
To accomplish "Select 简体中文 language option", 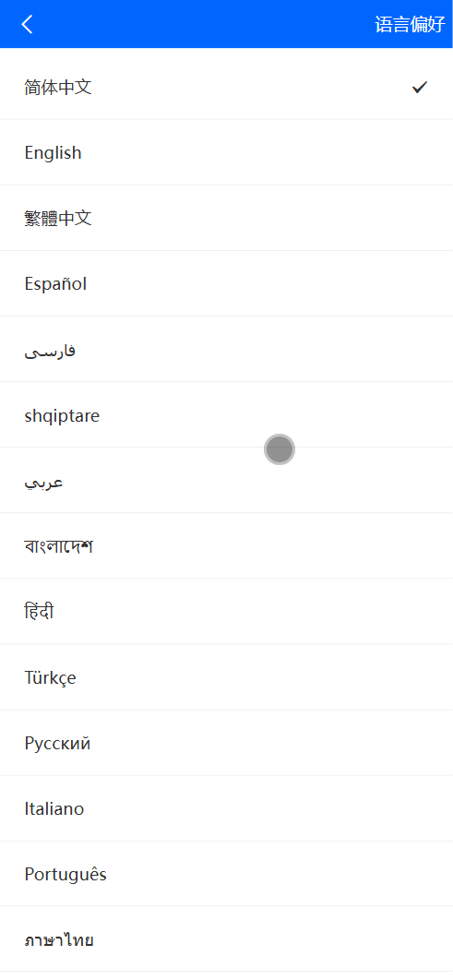I will tap(226, 87).
